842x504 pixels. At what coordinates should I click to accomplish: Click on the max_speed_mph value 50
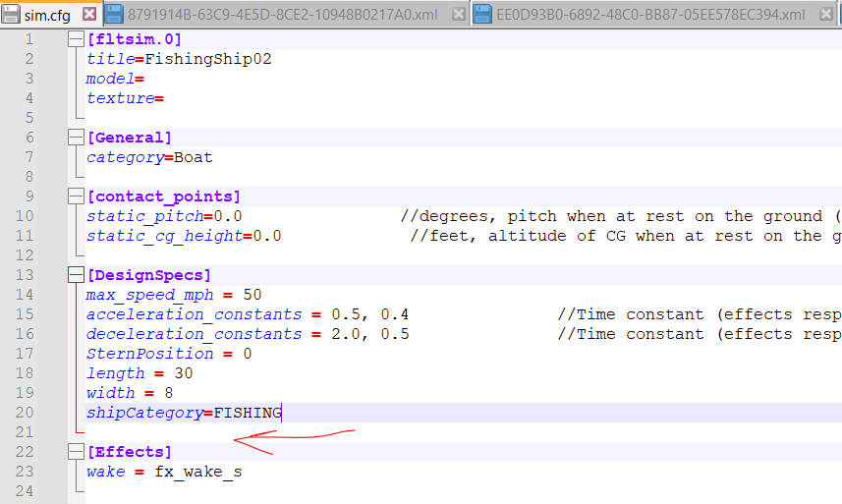[252, 295]
